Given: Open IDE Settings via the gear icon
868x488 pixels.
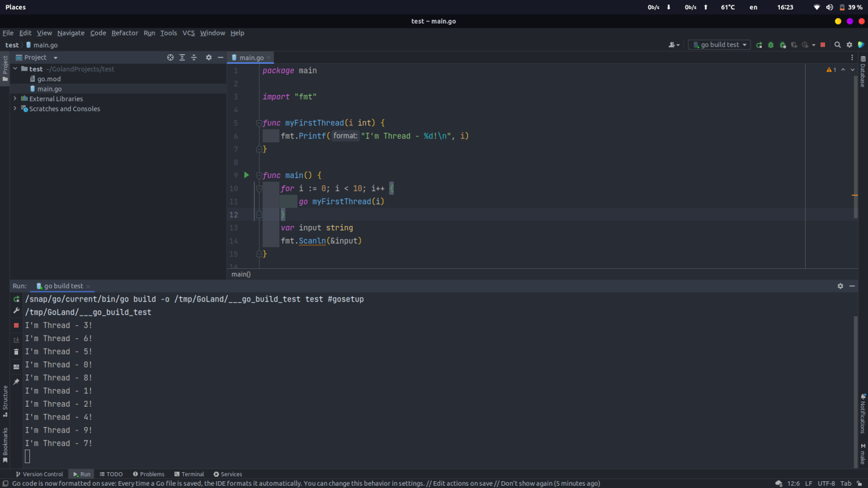Looking at the screenshot, I should [x=849, y=45].
